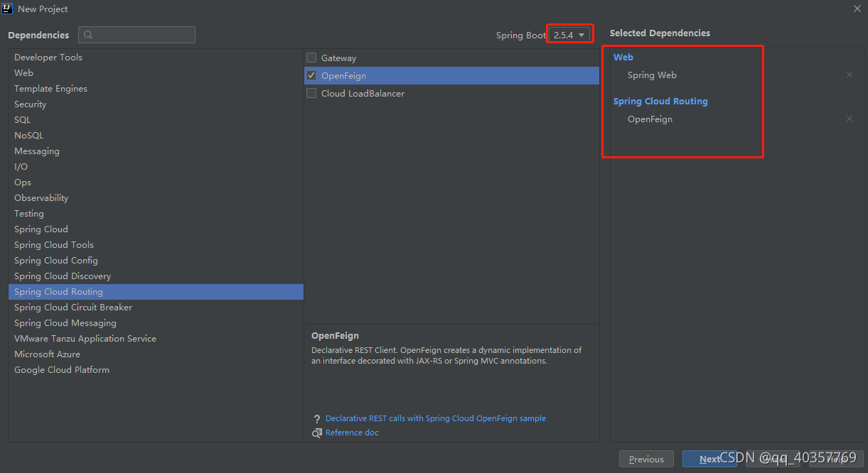Select the Web category in list
Viewport: 868px width, 473px height.
[x=156, y=73]
